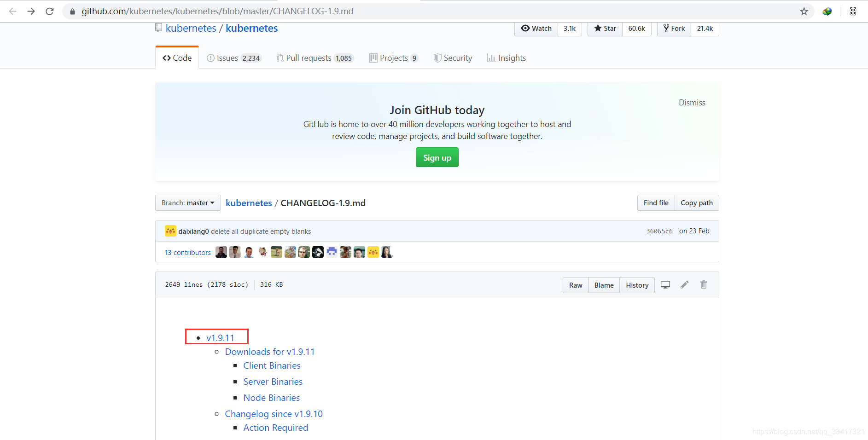Image resolution: width=868 pixels, height=440 pixels.
Task: Open the Action Required link
Action: click(275, 428)
